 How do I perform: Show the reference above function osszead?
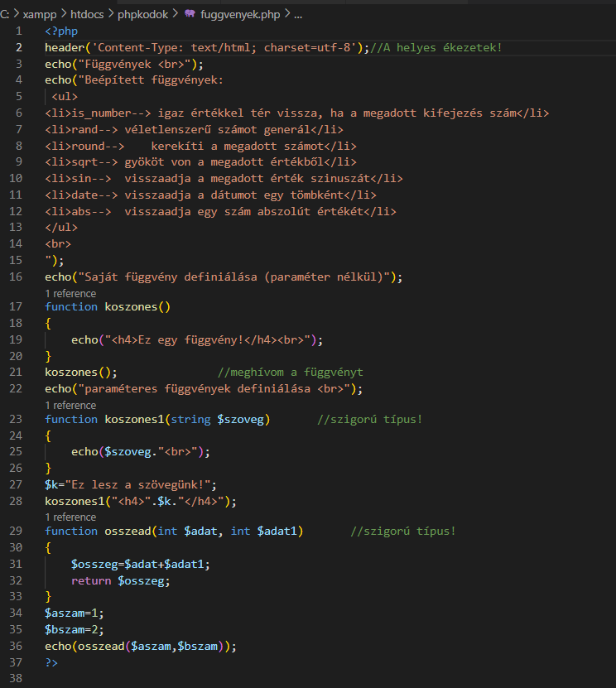point(70,517)
